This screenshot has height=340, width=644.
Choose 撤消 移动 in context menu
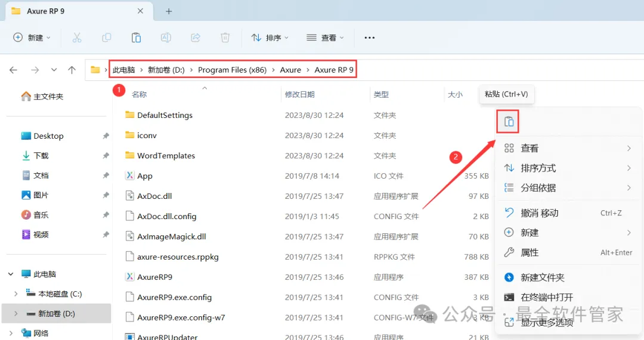tap(568, 213)
